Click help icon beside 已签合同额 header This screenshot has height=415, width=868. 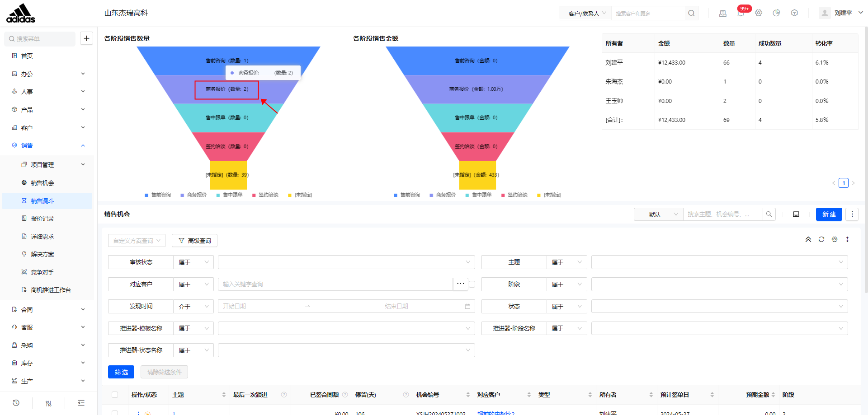pos(345,395)
